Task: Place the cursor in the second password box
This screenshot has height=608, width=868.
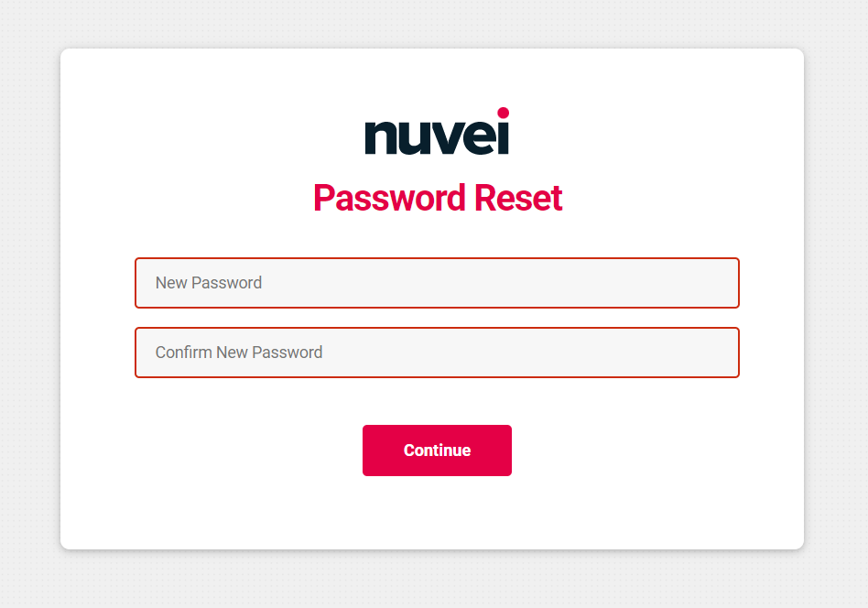Action: pos(437,353)
